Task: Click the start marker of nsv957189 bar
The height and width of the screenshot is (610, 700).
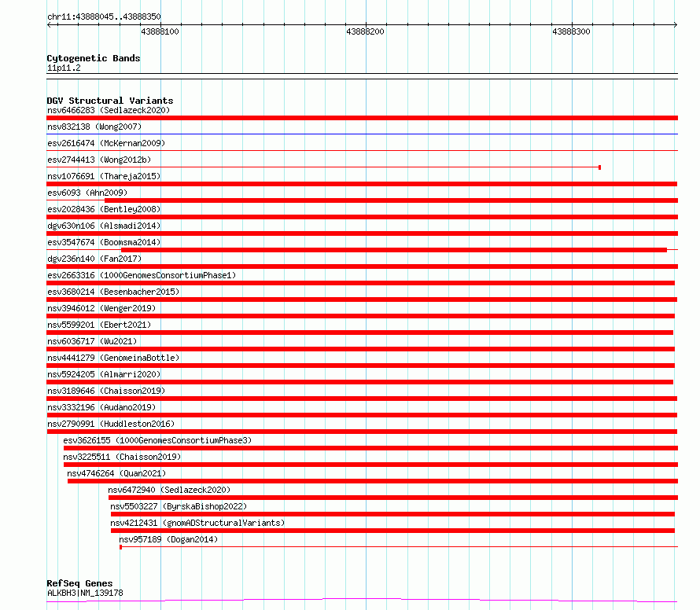Action: pyautogui.click(x=120, y=547)
